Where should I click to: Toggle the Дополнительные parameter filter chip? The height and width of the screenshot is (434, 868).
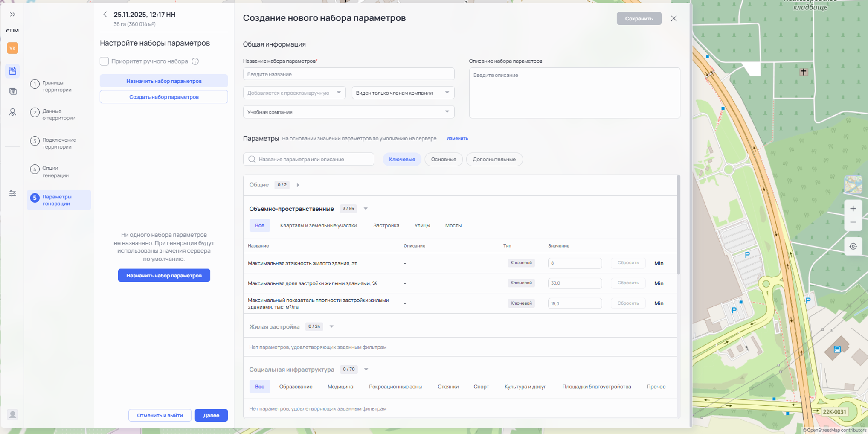click(494, 160)
